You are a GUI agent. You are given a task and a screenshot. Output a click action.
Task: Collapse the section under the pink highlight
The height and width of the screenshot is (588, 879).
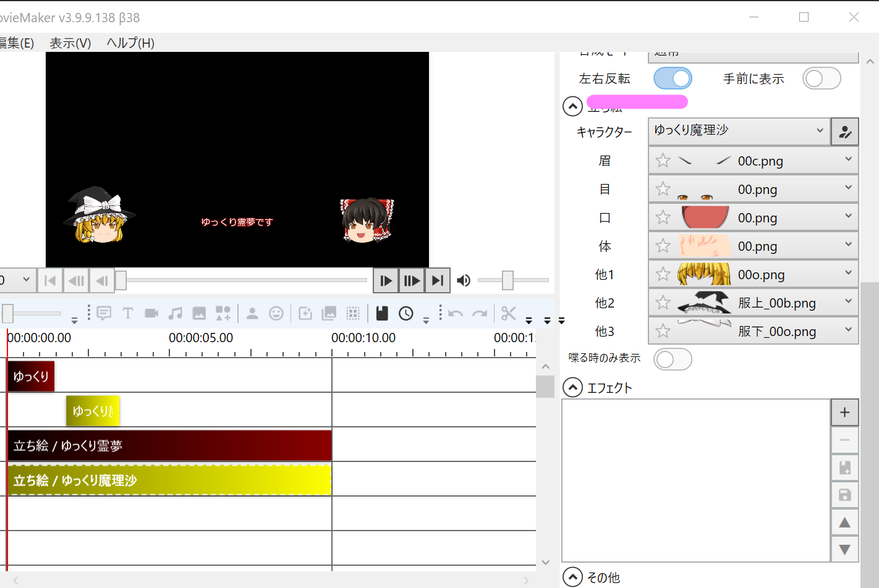tap(573, 106)
